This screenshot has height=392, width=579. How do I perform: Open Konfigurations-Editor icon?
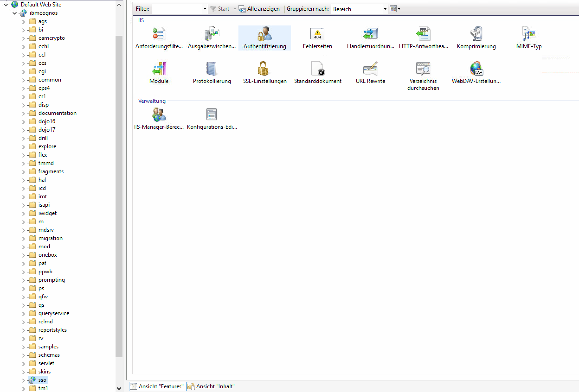point(212,114)
